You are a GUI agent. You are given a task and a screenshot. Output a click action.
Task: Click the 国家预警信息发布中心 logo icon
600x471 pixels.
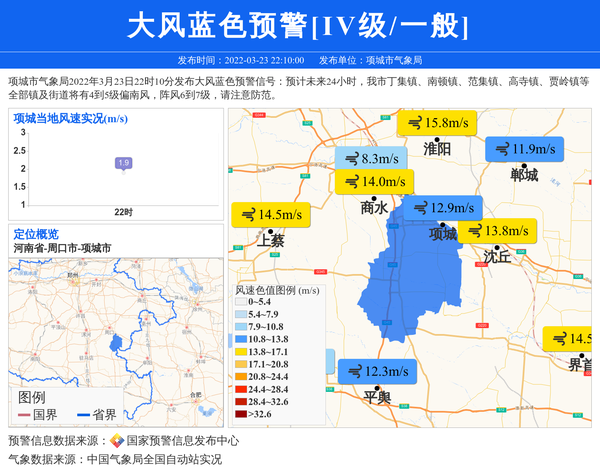[117, 441]
